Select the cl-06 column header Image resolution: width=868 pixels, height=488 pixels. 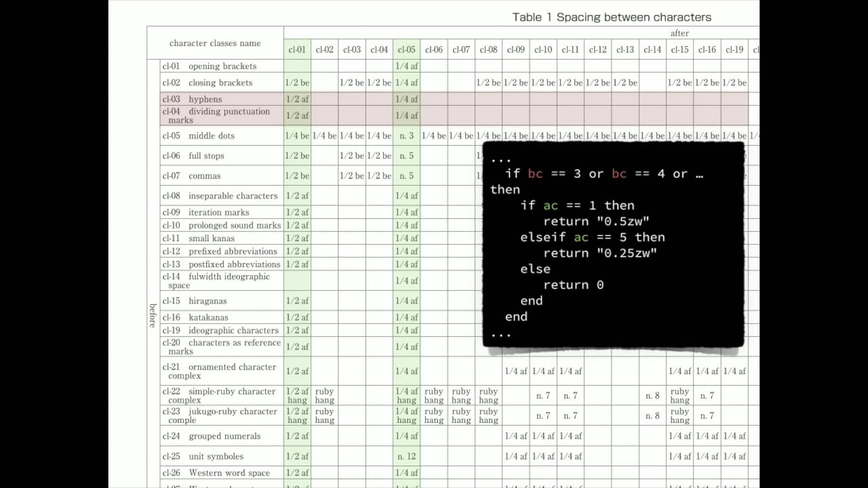point(434,49)
